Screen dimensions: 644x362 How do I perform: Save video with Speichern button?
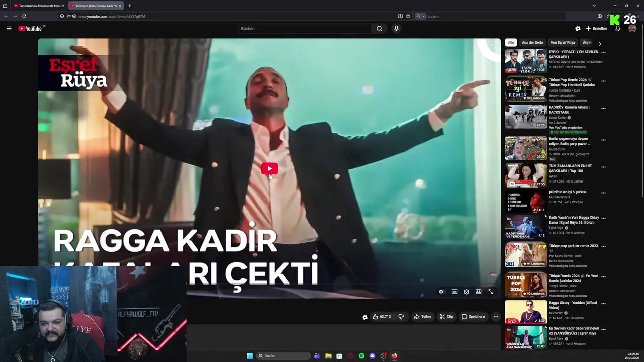click(x=473, y=317)
